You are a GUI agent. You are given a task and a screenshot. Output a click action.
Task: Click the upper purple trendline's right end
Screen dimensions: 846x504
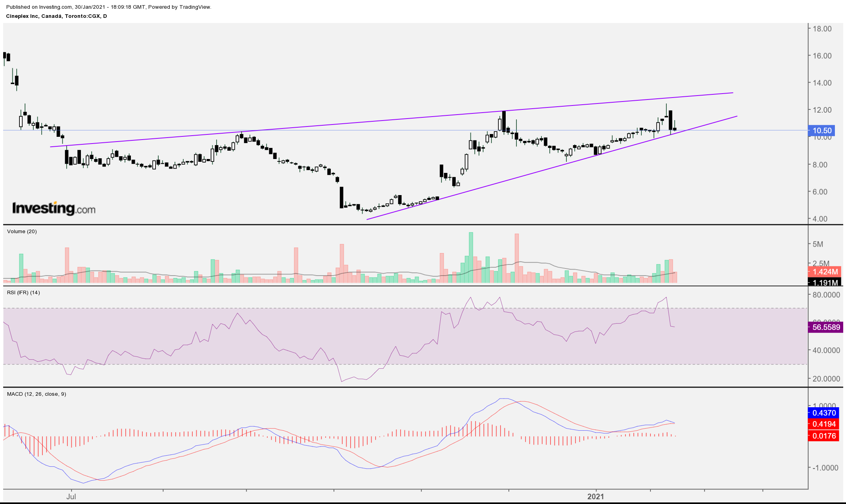[732, 93]
